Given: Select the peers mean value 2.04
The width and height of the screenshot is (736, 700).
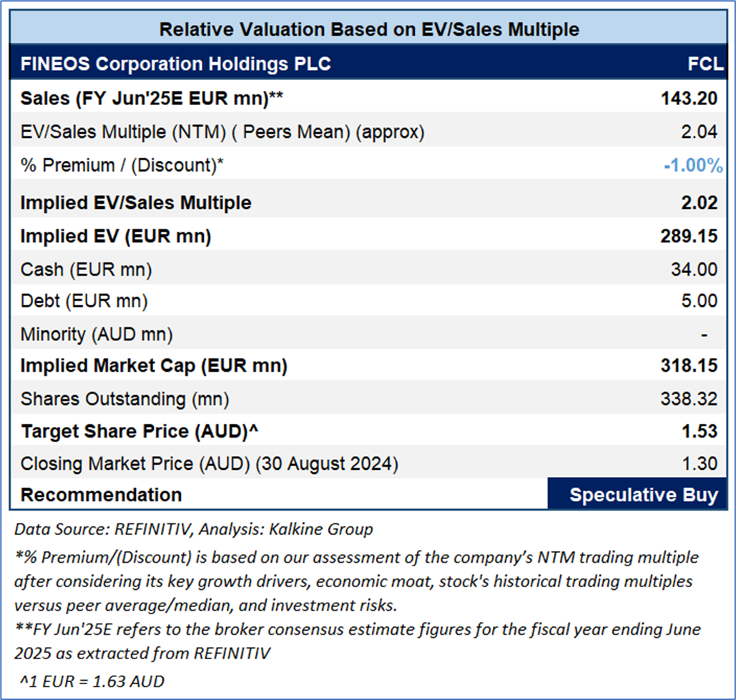Looking at the screenshot, I should click(x=700, y=132).
